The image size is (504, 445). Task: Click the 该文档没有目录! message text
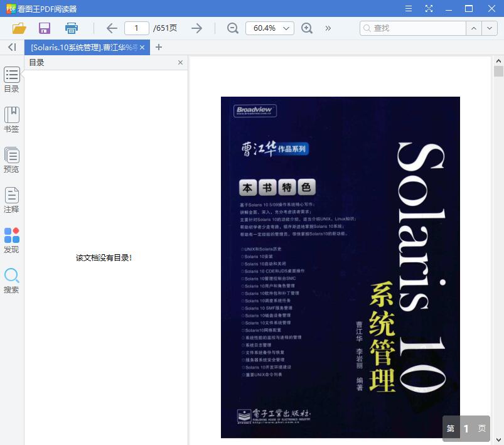104,257
